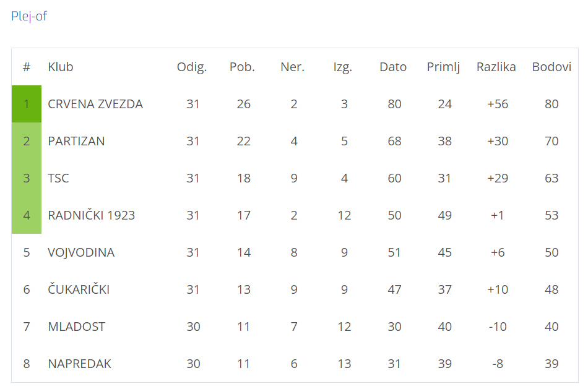Select the NAPREDAK team name
The width and height of the screenshot is (588, 389).
pyautogui.click(x=79, y=364)
